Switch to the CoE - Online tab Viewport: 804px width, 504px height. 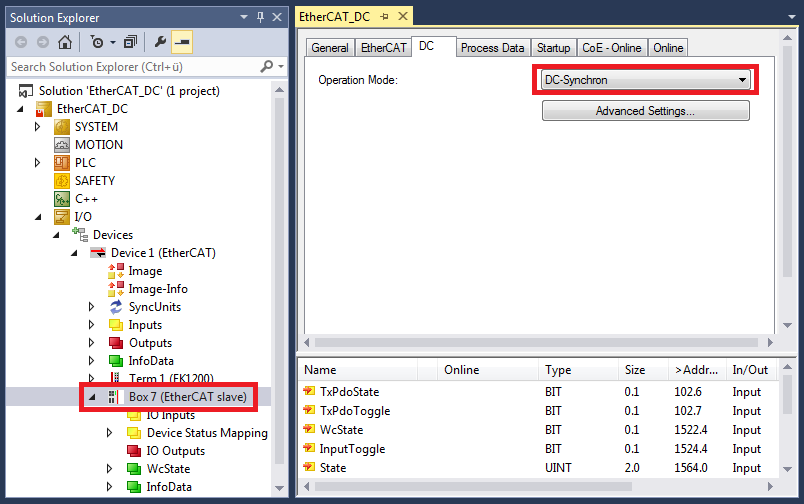click(x=612, y=48)
